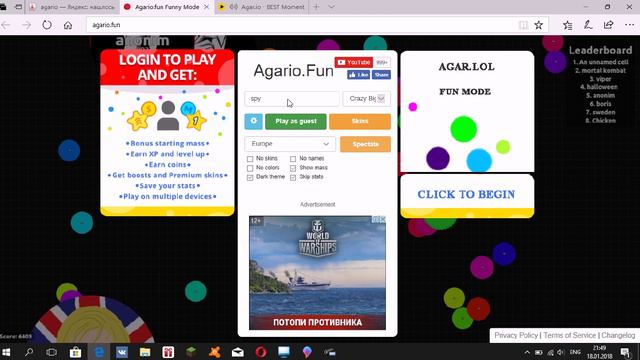640x360 pixels.
Task: Open VK app from the taskbar
Action: click(122, 352)
